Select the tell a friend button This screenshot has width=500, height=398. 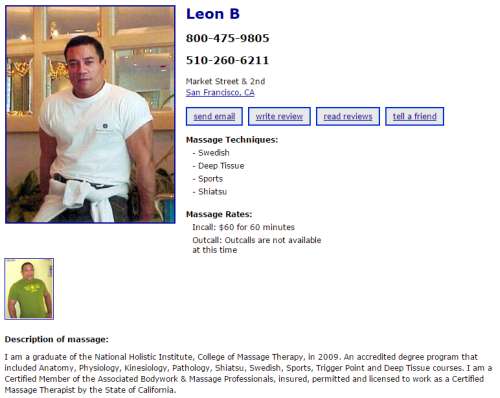point(415,117)
